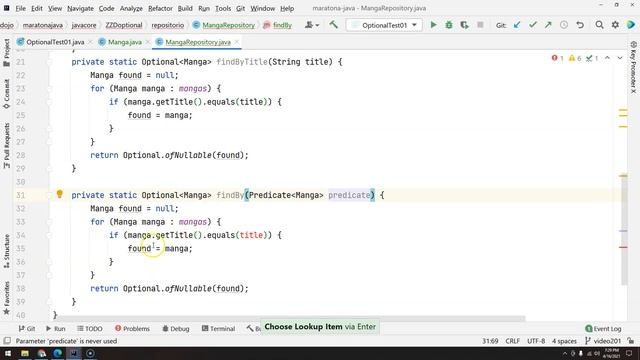Close the MangaRepository.java tab

click(236, 42)
